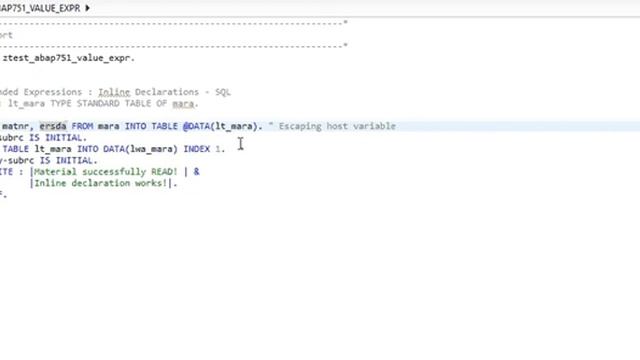The width and height of the screenshot is (640, 360).
Task: Click the 'SQL' word in comment line
Action: click(223, 92)
